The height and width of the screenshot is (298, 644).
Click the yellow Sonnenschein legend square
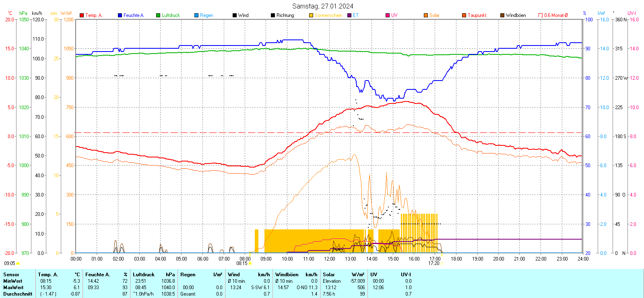coord(311,15)
